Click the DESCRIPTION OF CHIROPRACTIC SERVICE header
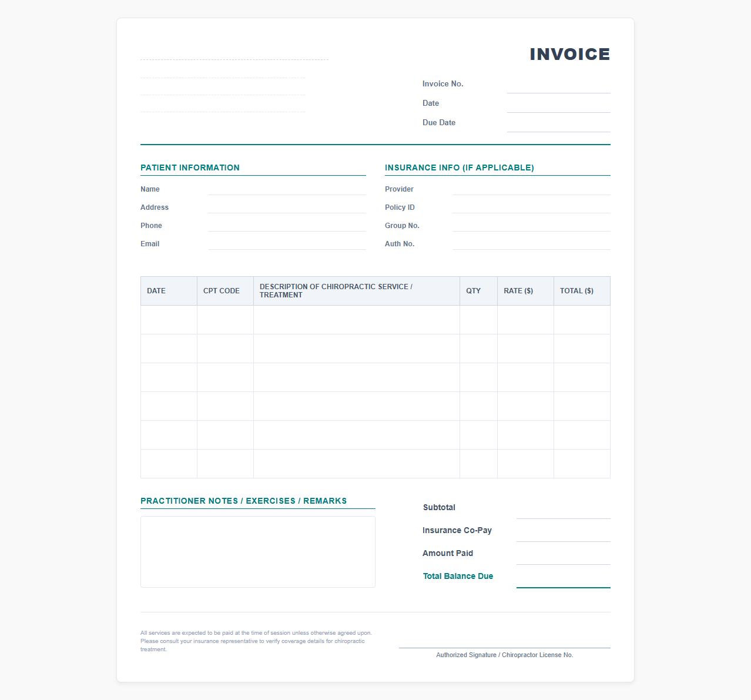The width and height of the screenshot is (751, 700). tap(357, 291)
